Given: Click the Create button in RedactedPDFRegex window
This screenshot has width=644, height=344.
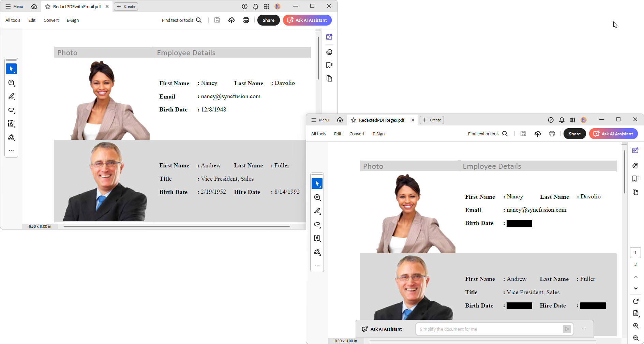Looking at the screenshot, I should pyautogui.click(x=432, y=120).
